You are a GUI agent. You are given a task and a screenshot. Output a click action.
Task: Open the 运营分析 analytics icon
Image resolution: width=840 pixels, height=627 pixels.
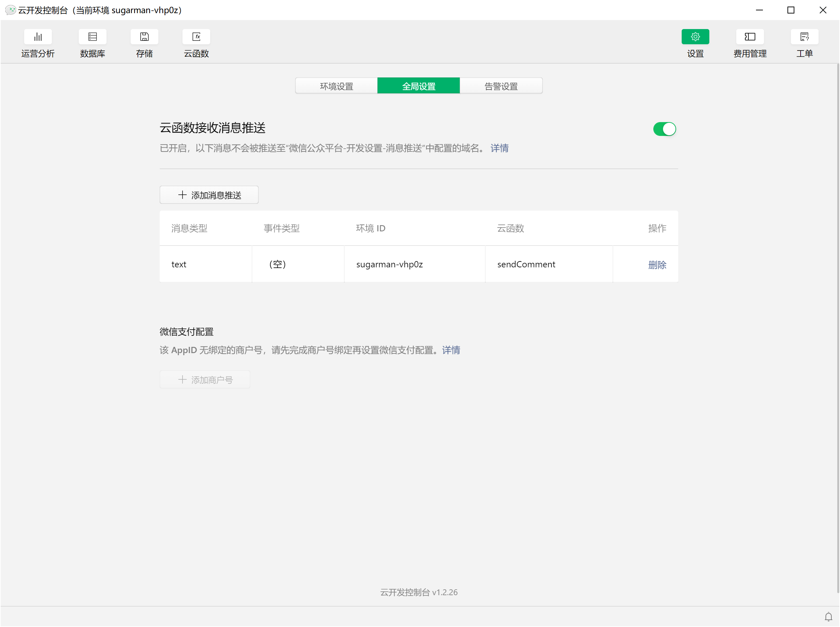[38, 37]
